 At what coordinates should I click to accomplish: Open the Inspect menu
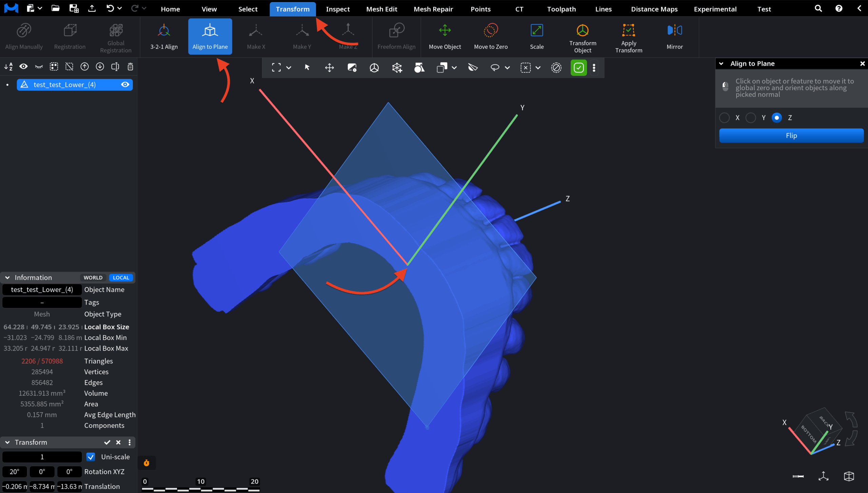(x=337, y=9)
